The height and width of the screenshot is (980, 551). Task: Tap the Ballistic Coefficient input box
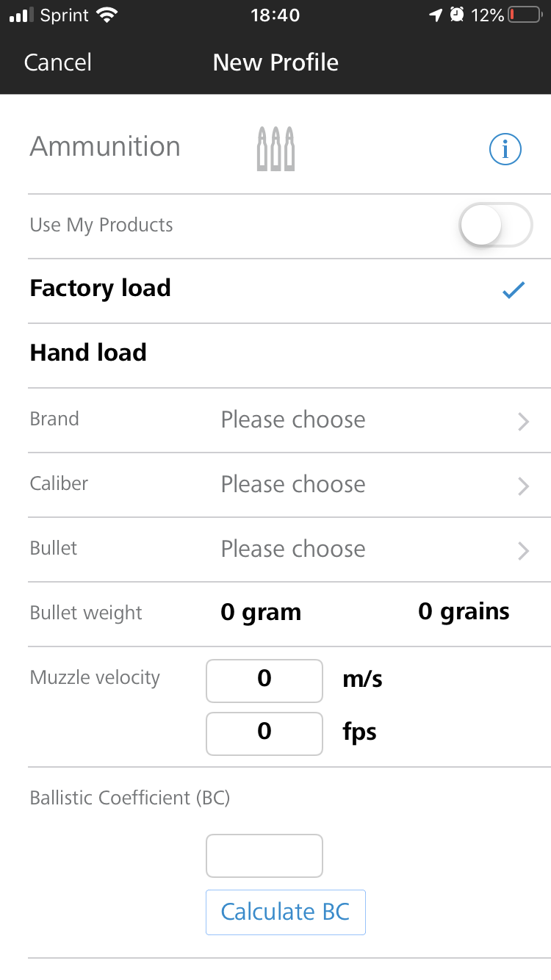coord(264,856)
